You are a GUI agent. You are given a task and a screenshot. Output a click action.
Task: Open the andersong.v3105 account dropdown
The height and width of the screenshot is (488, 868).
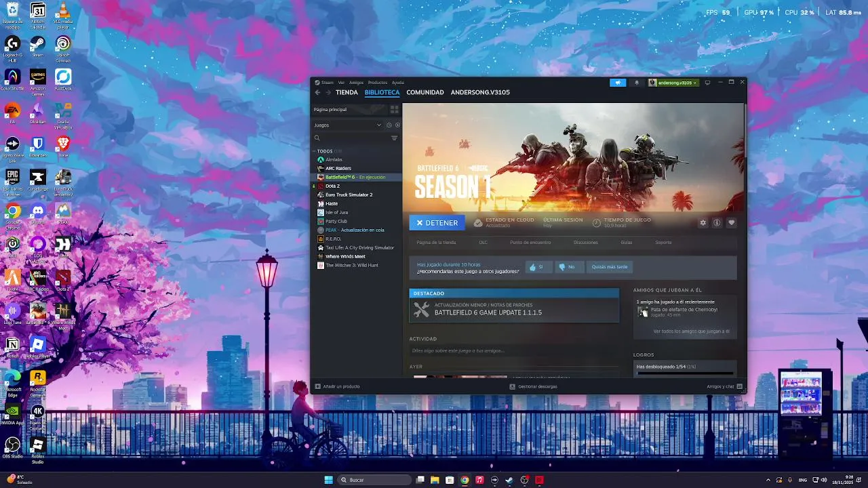point(673,83)
